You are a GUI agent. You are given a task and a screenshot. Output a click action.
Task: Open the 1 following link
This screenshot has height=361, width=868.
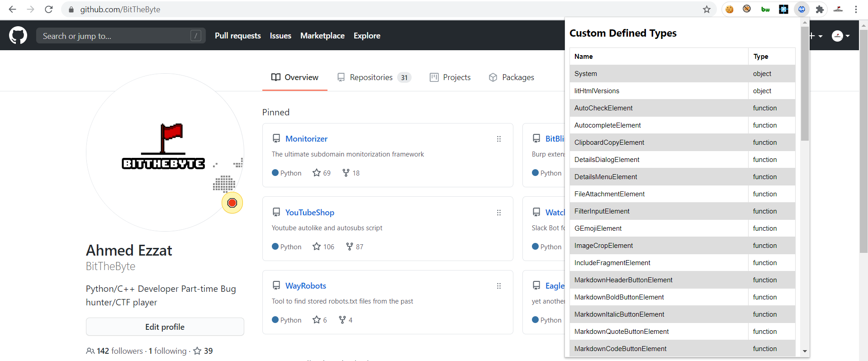pyautogui.click(x=167, y=351)
